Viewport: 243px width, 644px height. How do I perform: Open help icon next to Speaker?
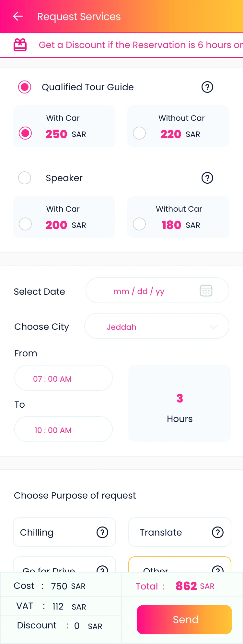pos(207,178)
